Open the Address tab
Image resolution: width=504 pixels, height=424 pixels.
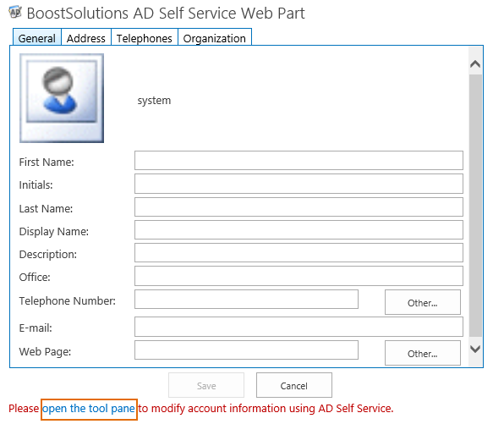[x=85, y=38]
